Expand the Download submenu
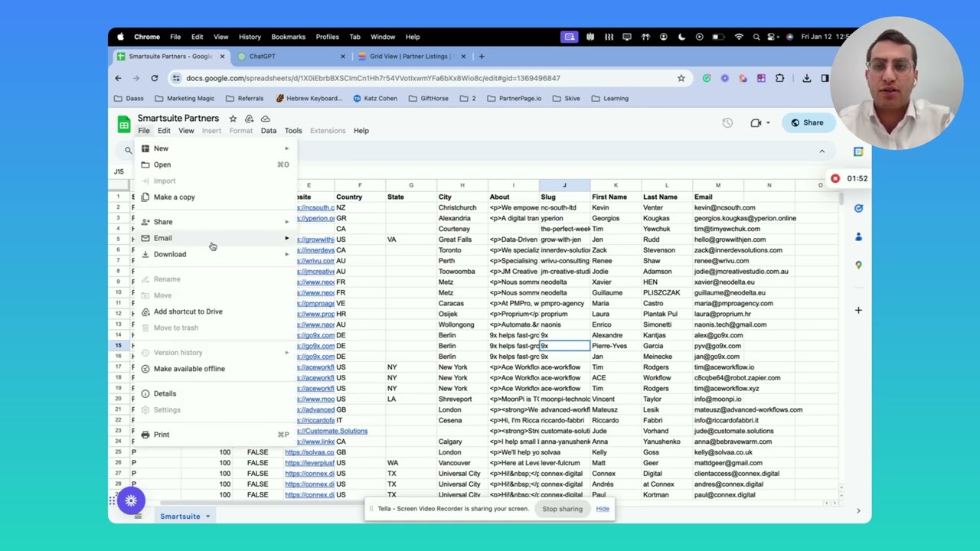This screenshot has height=551, width=980. pyautogui.click(x=215, y=254)
